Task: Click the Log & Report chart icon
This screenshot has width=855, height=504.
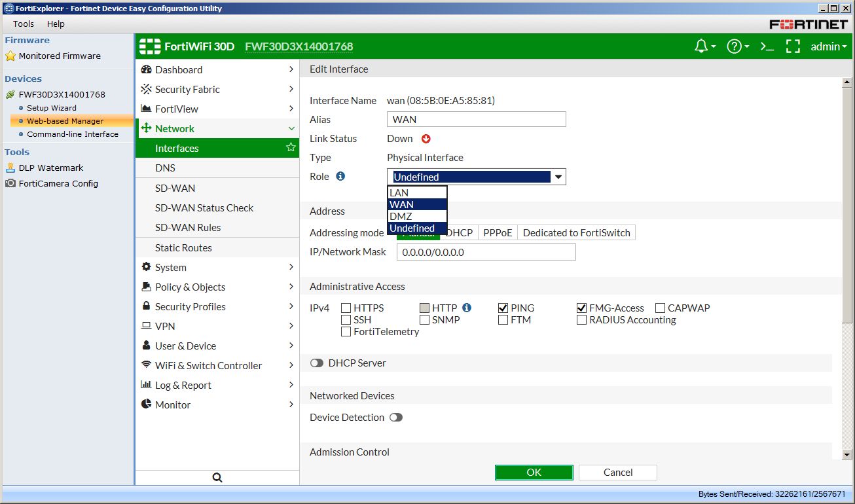Action: pyautogui.click(x=147, y=385)
